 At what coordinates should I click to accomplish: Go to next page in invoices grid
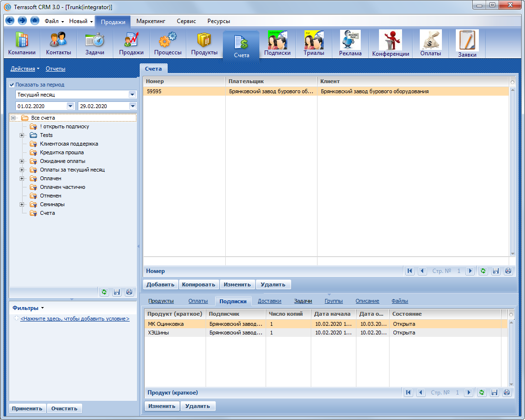click(x=470, y=271)
